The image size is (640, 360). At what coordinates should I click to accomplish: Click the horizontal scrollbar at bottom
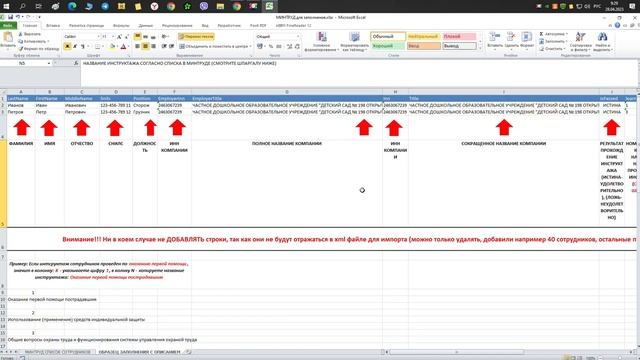(456, 352)
